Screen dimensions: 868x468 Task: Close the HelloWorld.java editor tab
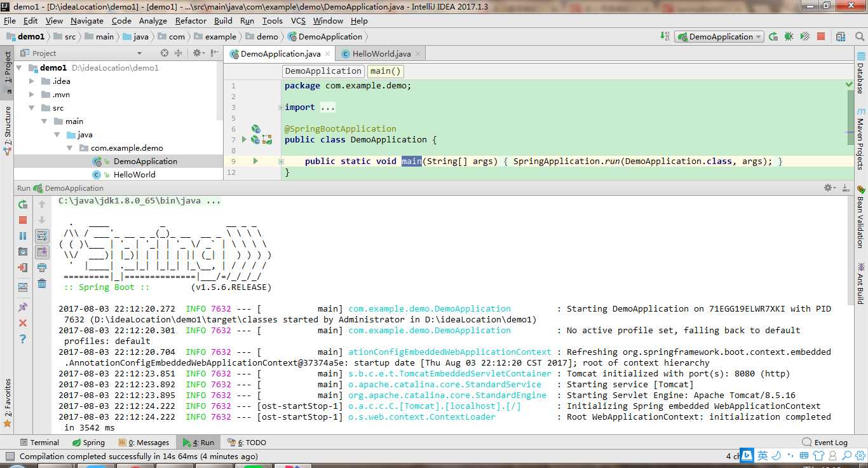coord(417,55)
